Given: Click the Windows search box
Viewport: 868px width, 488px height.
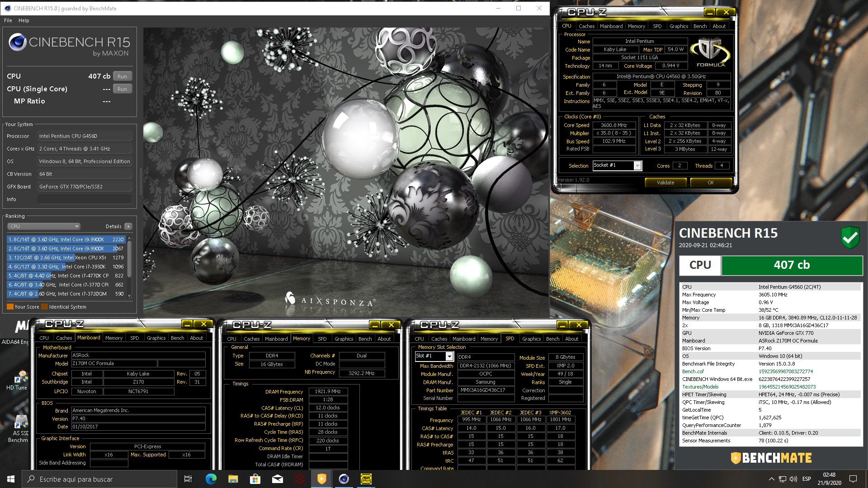Looking at the screenshot, I should click(99, 479).
